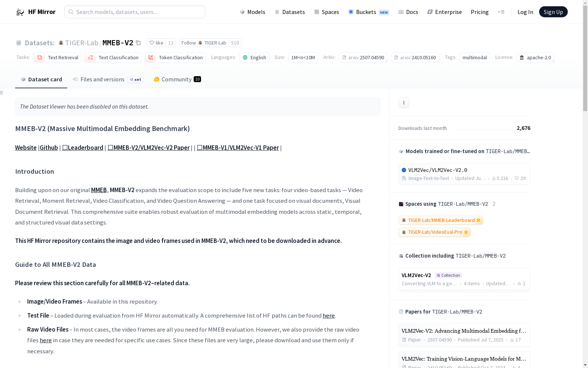Click the multimodal tag

point(475,57)
